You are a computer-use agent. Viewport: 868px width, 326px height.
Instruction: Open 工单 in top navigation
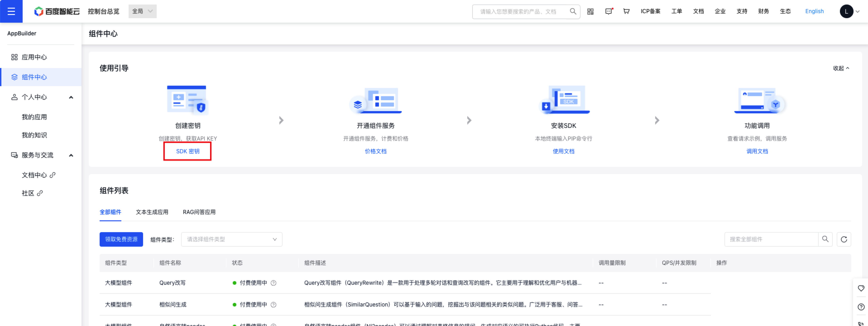click(676, 11)
